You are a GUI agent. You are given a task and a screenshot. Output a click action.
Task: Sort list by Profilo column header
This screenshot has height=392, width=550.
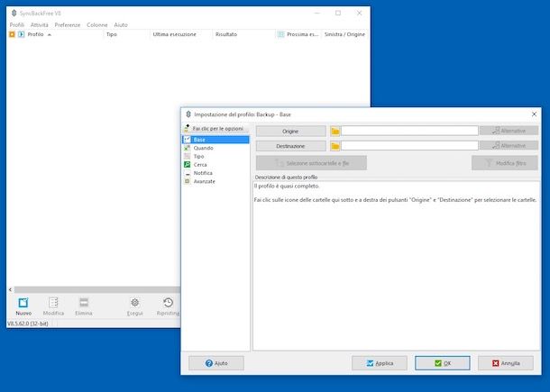point(36,34)
